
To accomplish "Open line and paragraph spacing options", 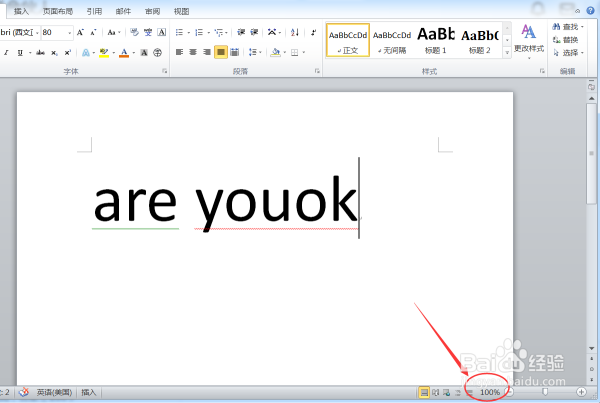I will point(253,52).
